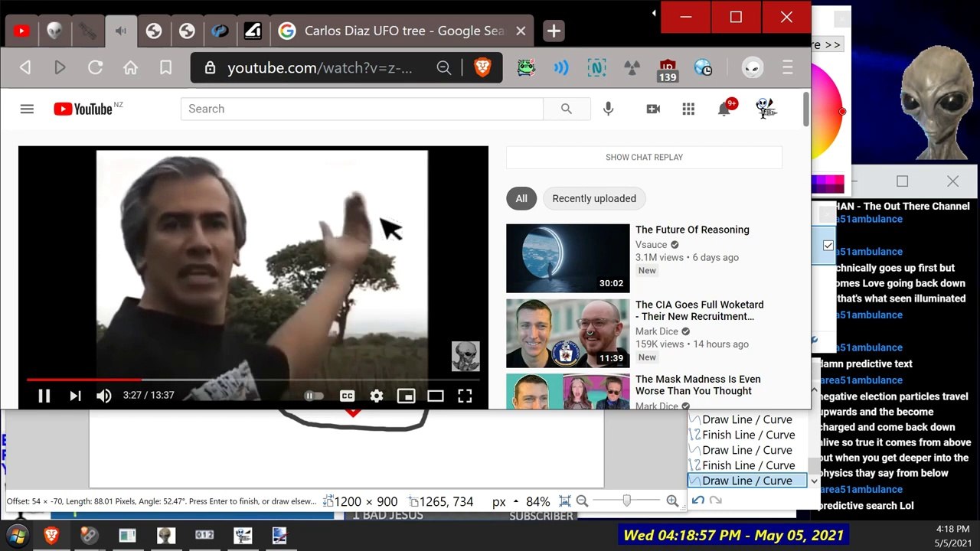
Task: Zoom out using the address bar magnifier
Action: click(443, 68)
